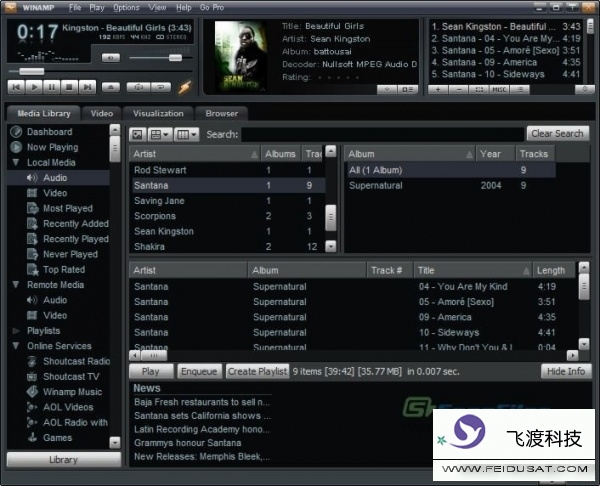Collapse the Remote Media tree node
This screenshot has height=486, width=600.
coord(16,285)
